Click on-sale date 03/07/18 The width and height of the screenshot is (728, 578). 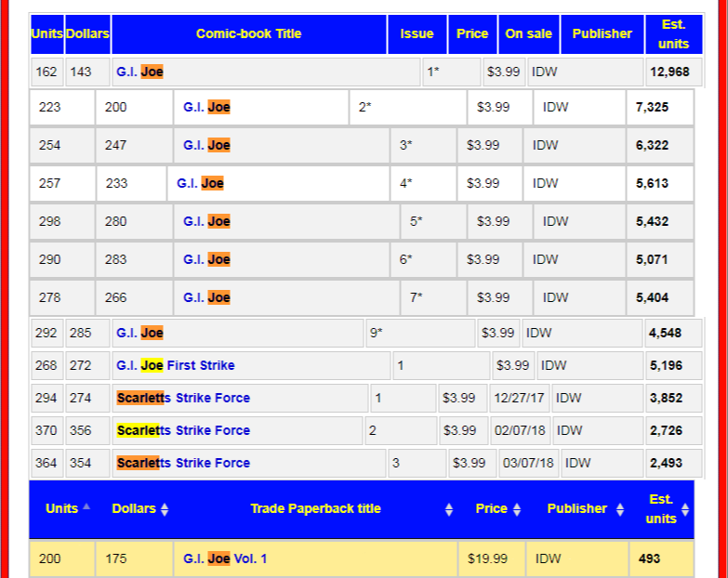coord(528,463)
